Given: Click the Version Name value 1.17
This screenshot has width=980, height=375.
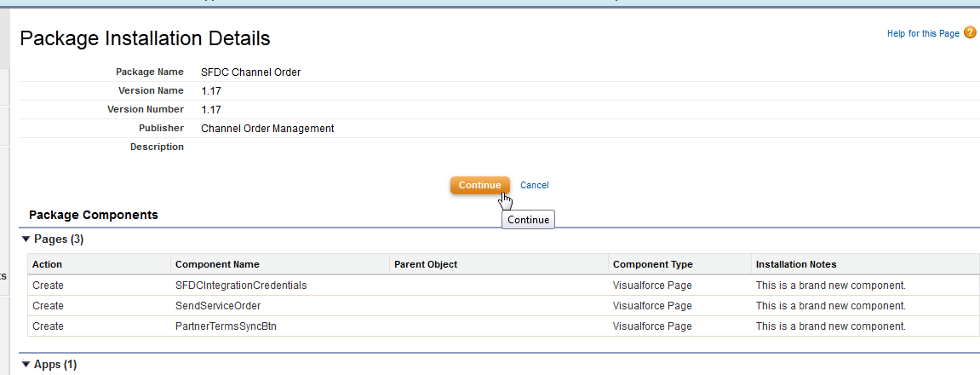Looking at the screenshot, I should 210,91.
